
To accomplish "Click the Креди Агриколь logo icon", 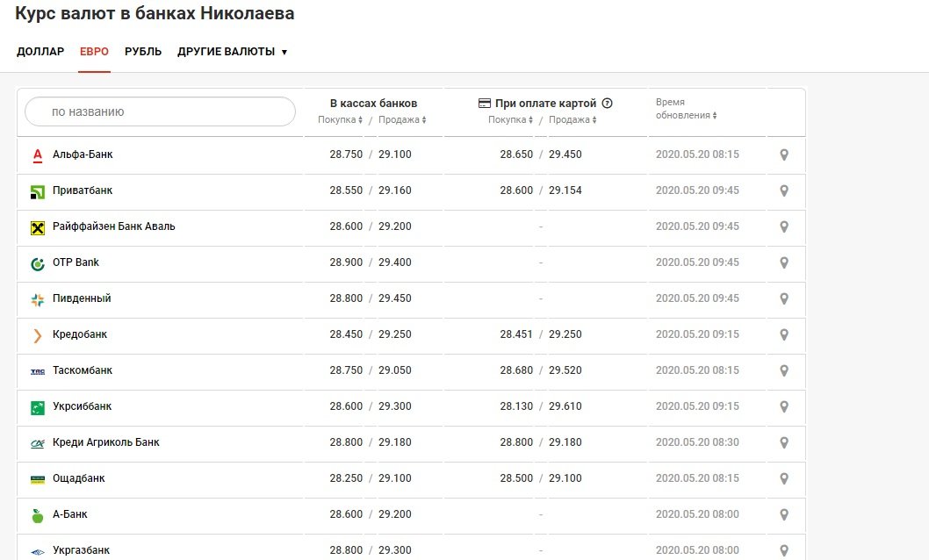I will pyautogui.click(x=38, y=443).
